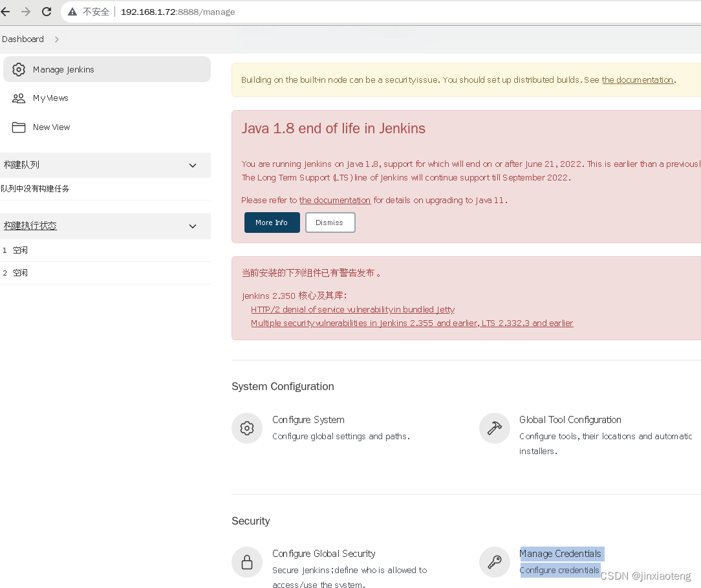Click the Manage Credentials key icon
Viewport: 701px width, 588px height.
pyautogui.click(x=495, y=561)
